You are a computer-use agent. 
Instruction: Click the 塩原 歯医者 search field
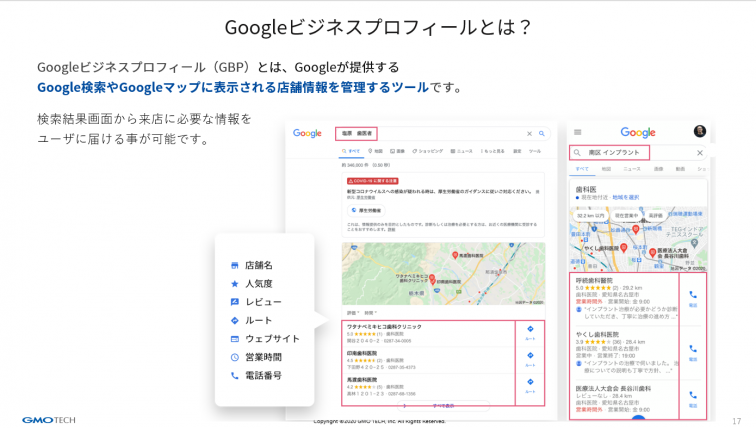coord(358,133)
